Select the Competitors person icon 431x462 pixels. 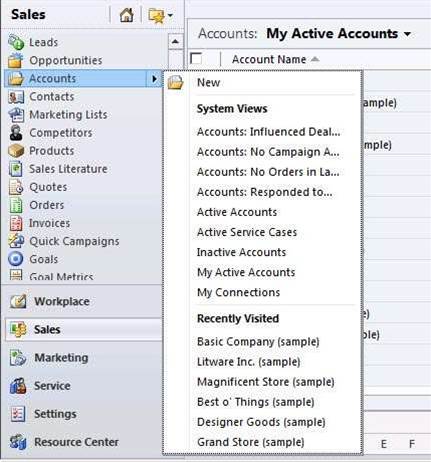16,133
